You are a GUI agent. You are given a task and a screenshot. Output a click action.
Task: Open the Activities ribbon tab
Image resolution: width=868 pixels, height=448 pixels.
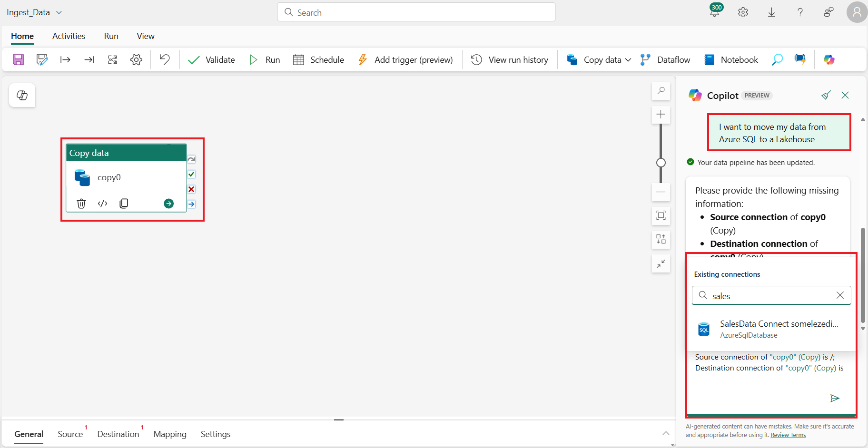coord(69,36)
